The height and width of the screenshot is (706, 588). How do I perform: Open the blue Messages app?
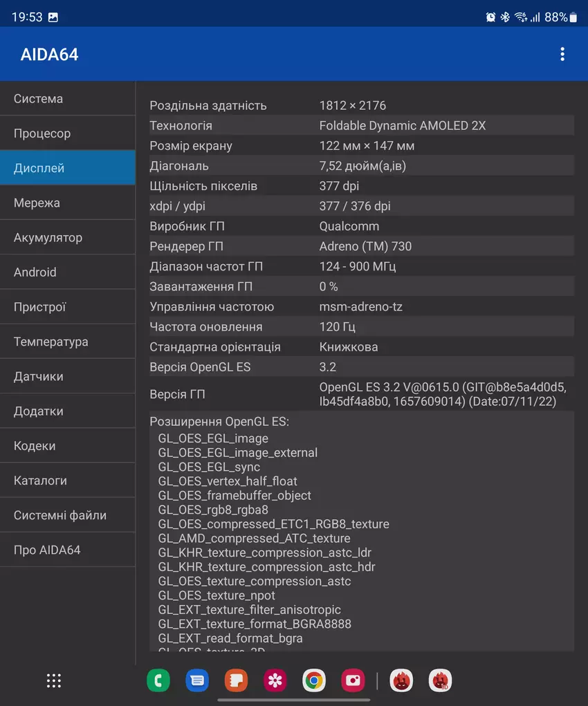pos(197,680)
